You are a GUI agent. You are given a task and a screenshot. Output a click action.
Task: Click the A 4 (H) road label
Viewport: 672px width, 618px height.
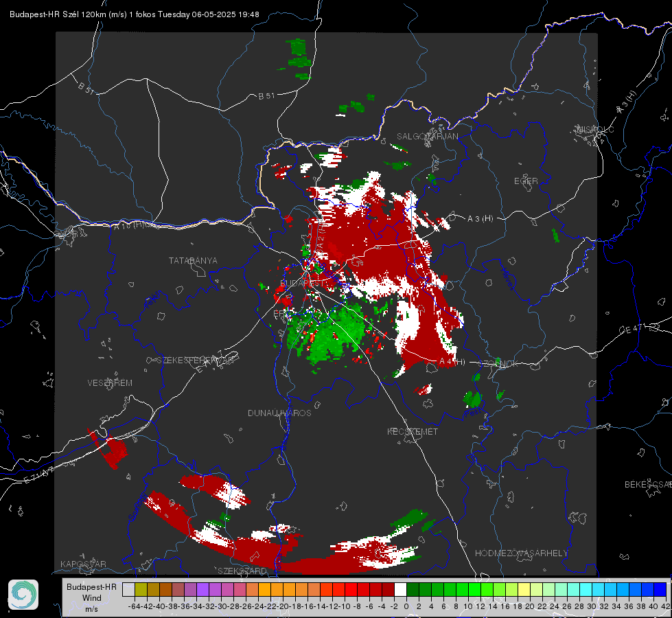click(x=452, y=362)
